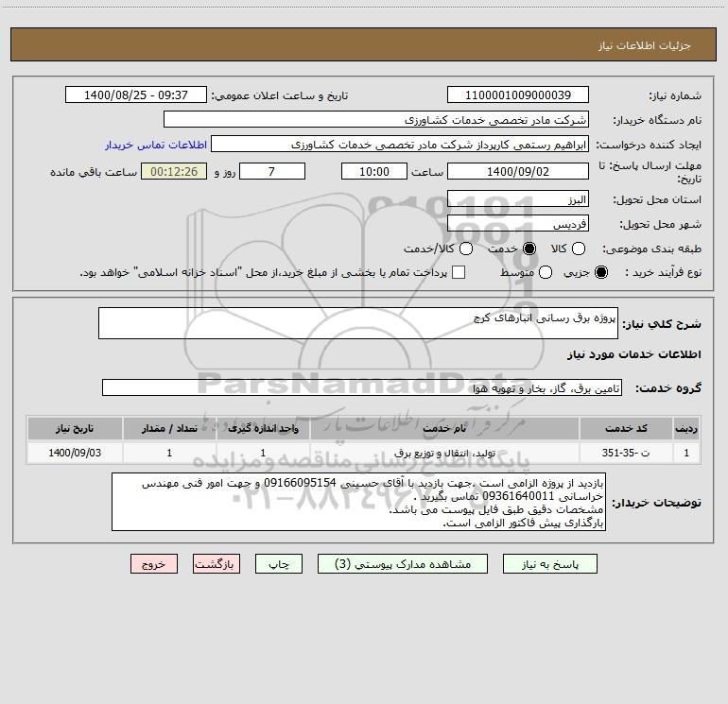
Task: Click the days remaining field showing 7
Action: [x=272, y=171]
